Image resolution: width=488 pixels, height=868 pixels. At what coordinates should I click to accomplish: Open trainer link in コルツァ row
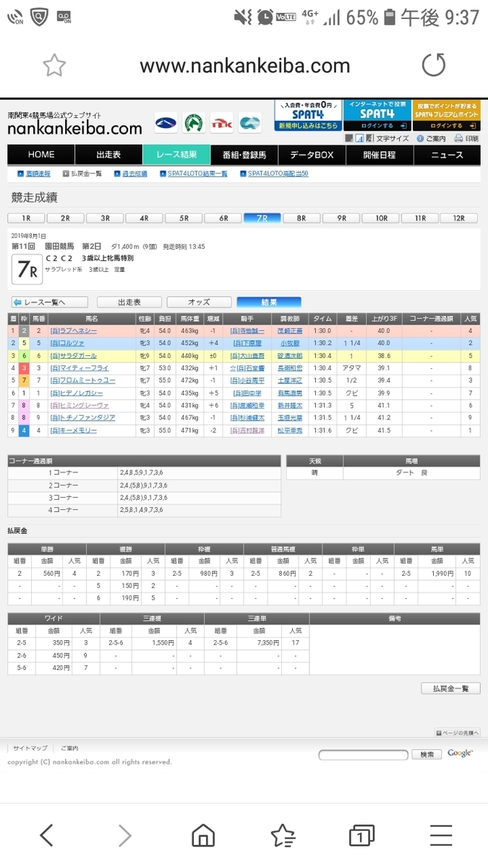289,343
